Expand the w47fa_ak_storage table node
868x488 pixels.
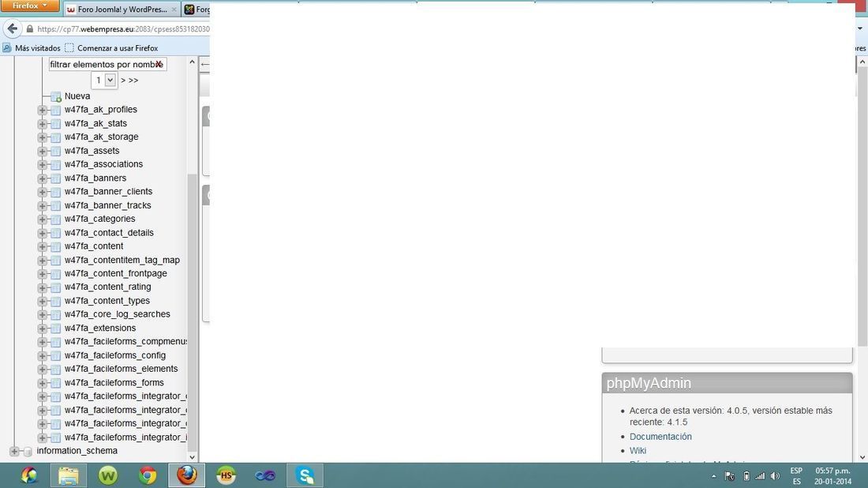[x=42, y=137]
